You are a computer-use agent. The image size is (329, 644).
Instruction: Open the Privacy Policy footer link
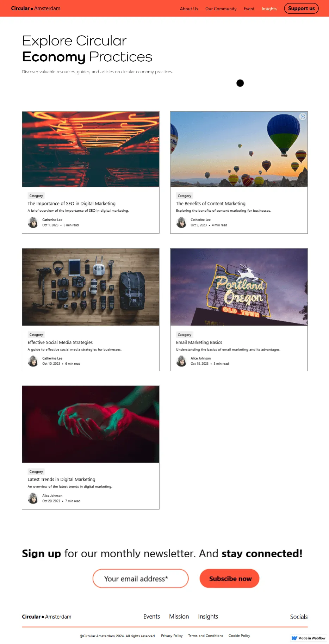[172, 636]
